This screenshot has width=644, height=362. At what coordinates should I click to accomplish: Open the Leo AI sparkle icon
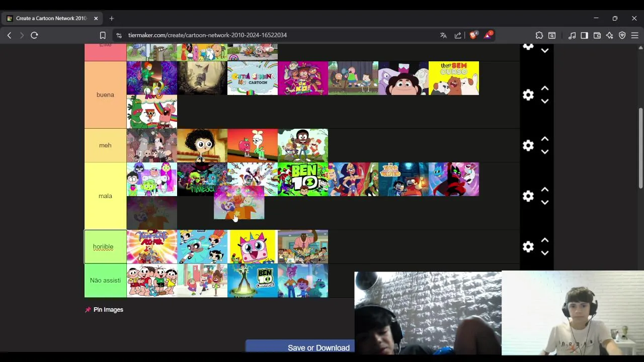(x=610, y=35)
